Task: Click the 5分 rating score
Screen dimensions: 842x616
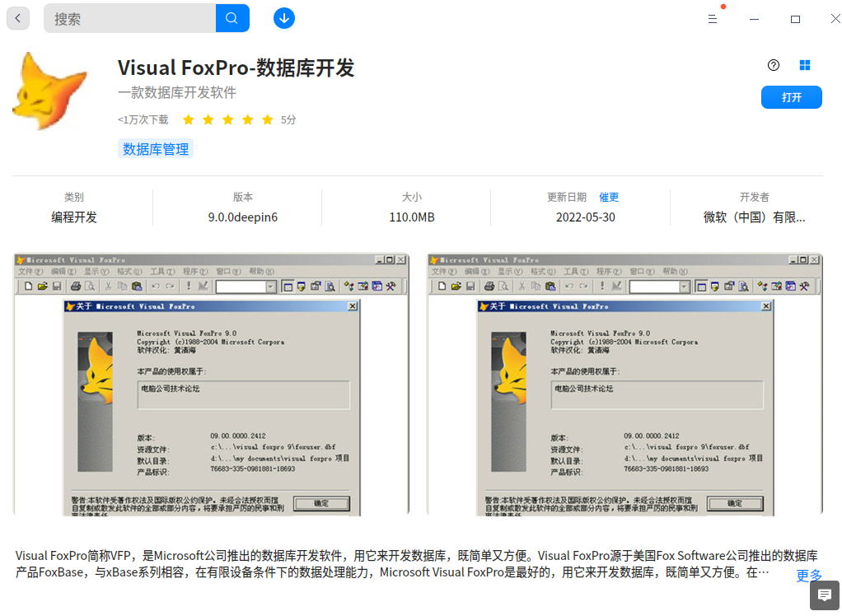Action: coord(288,119)
